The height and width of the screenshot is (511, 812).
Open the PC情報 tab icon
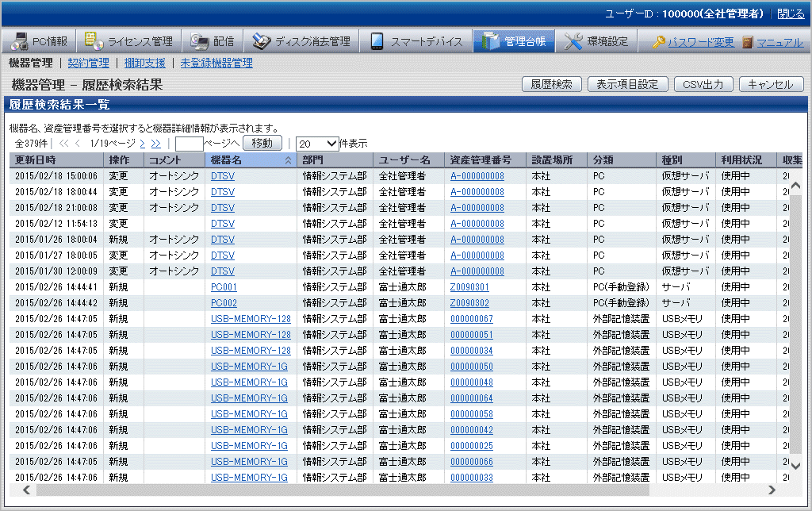pos(18,41)
